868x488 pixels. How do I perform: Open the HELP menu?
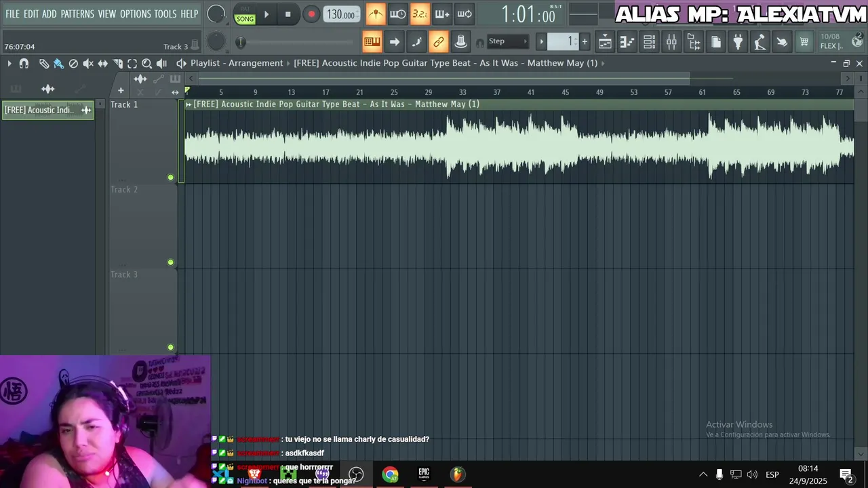(x=189, y=14)
